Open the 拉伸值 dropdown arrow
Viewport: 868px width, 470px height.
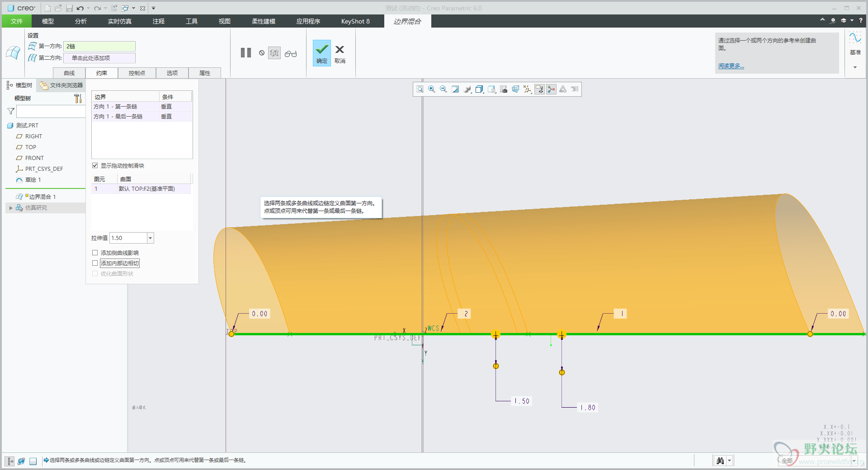150,238
